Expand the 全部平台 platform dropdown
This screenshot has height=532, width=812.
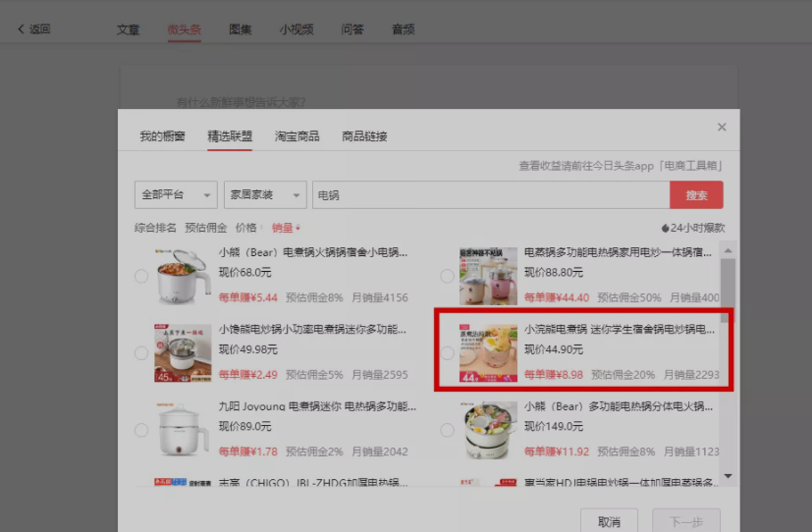(176, 195)
